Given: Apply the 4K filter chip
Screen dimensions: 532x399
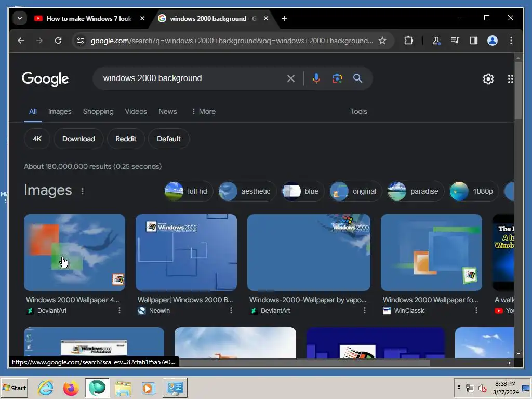Looking at the screenshot, I should [37, 139].
